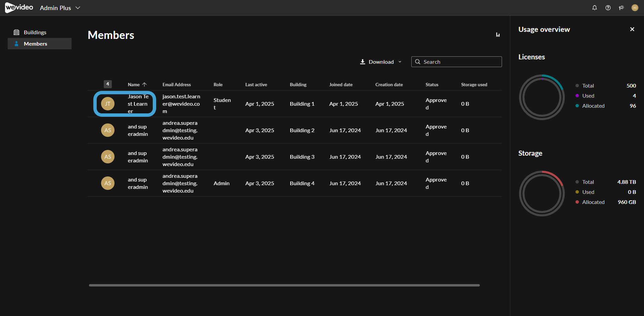
Task: Open member Jason Test Learner
Action: pyautogui.click(x=138, y=104)
